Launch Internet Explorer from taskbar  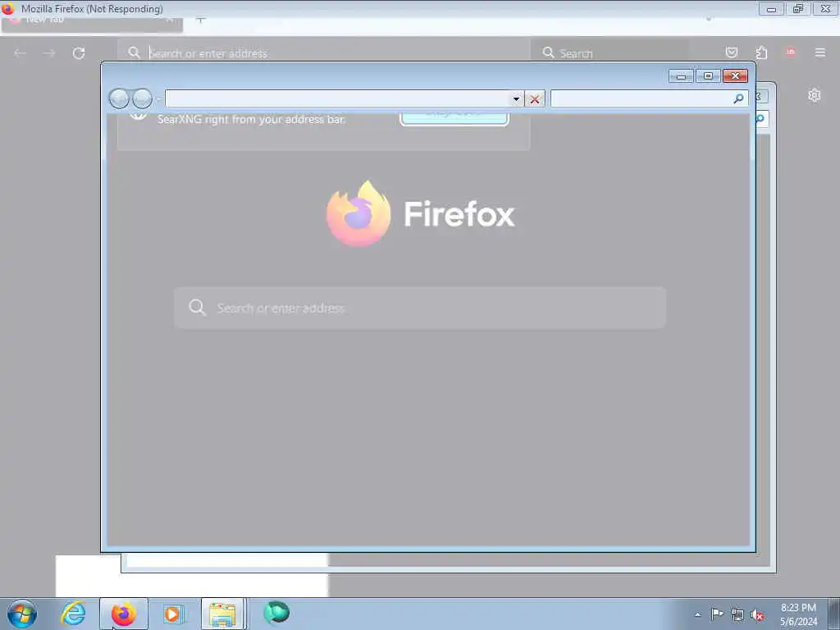coord(73,614)
